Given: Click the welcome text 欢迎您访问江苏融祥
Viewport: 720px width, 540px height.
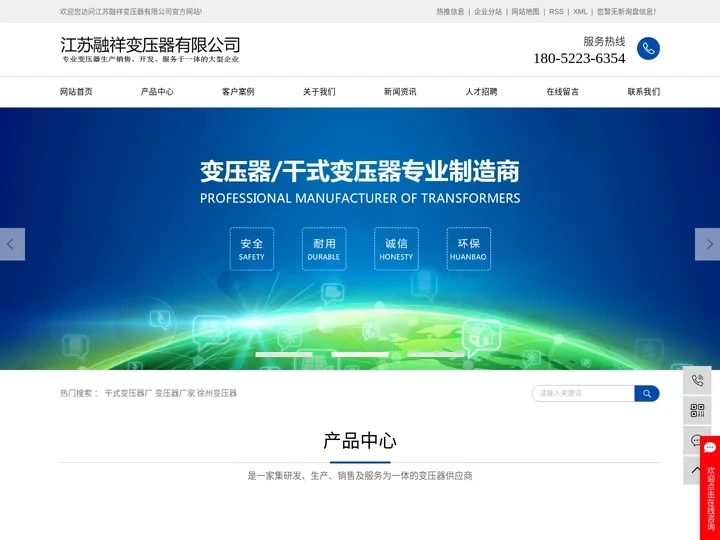Looking at the screenshot, I should tap(131, 12).
